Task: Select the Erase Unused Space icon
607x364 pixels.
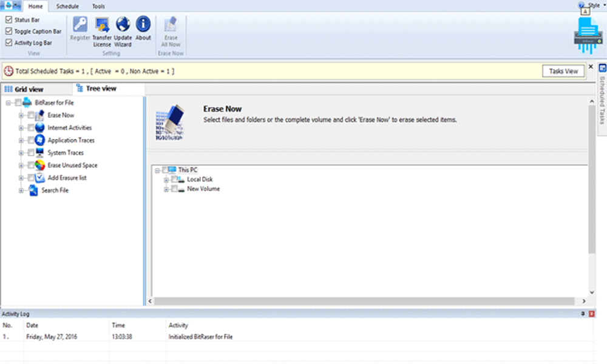Action: [x=40, y=165]
